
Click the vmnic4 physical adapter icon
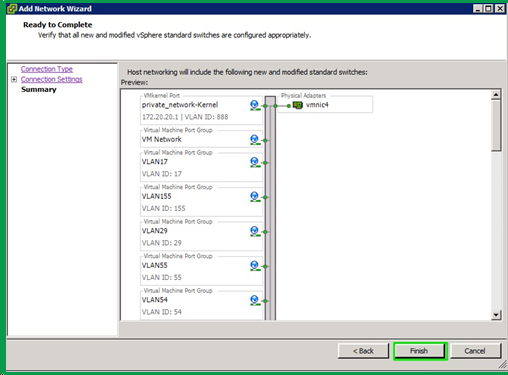(297, 105)
